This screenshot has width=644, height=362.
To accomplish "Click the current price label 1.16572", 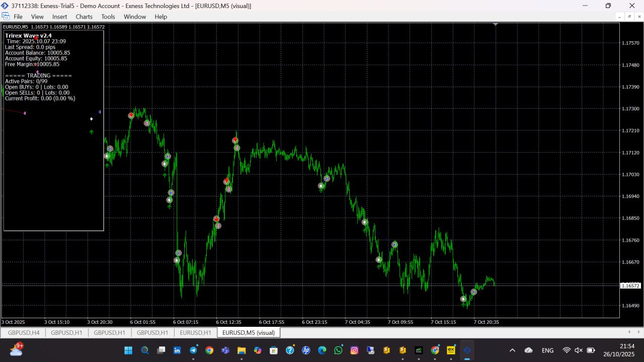I will pyautogui.click(x=630, y=285).
